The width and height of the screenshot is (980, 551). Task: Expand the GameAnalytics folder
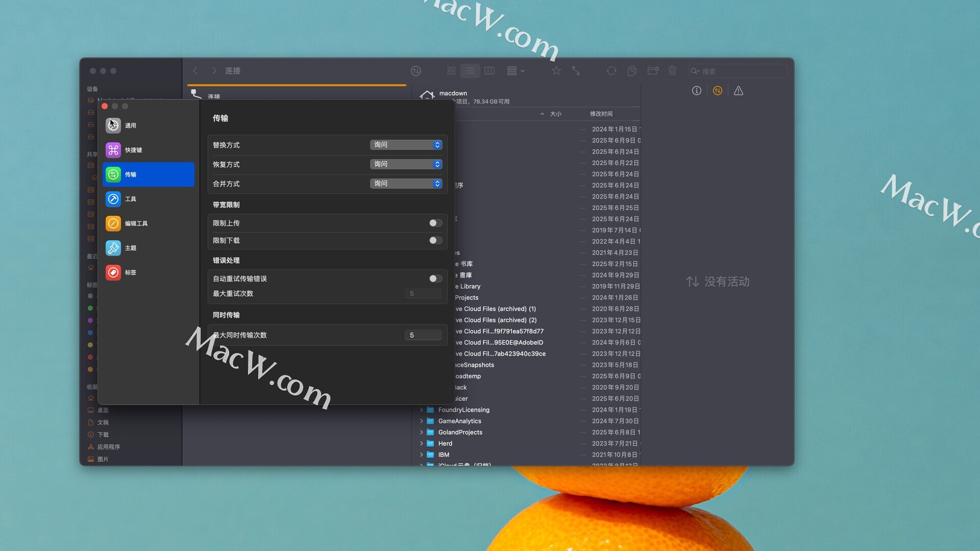(x=422, y=421)
